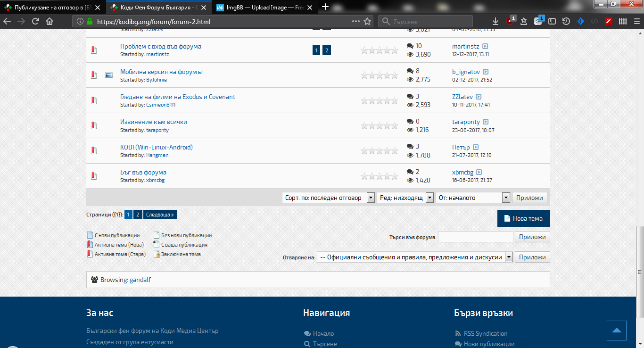Toggle the Firefox sidebar icon
The width and height of the screenshot is (644, 348).
[552, 21]
